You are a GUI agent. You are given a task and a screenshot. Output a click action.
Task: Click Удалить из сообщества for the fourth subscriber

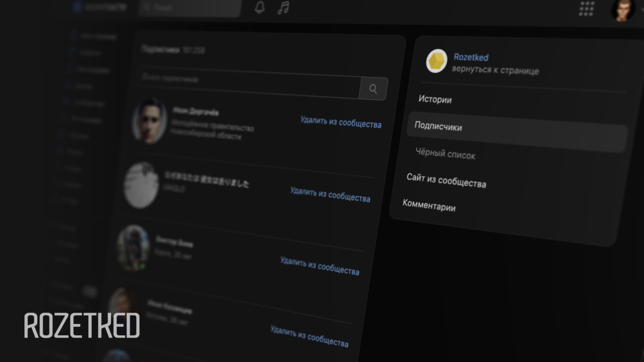(x=309, y=336)
